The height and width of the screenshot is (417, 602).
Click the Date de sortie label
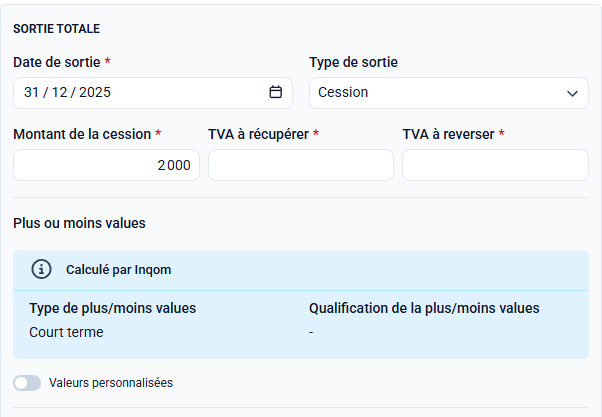(x=56, y=62)
